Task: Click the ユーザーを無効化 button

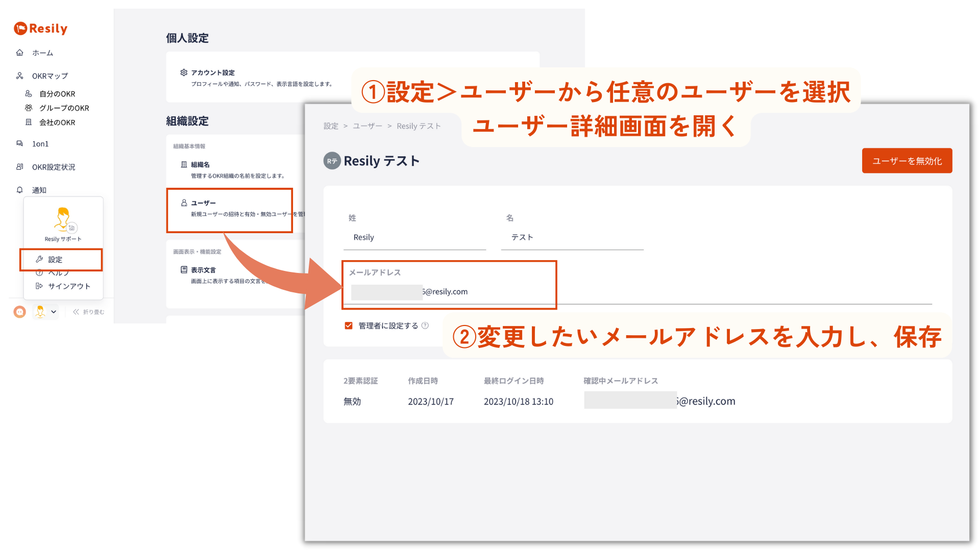Action: pyautogui.click(x=907, y=161)
